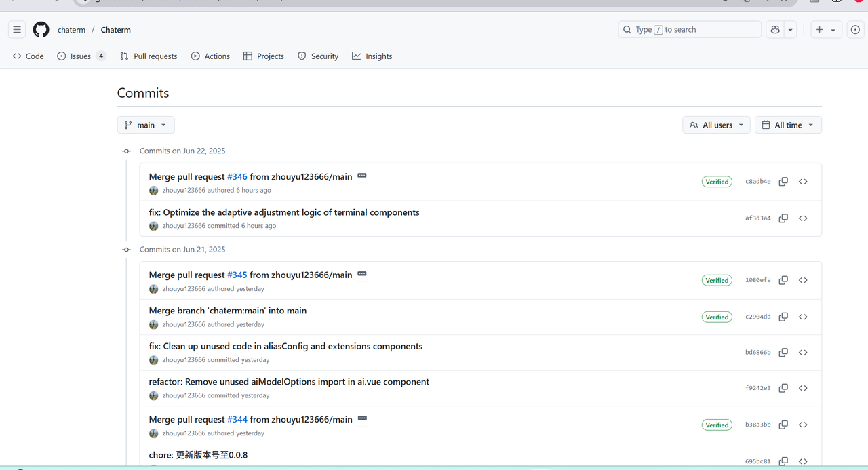Click the search input field
The width and height of the screenshot is (868, 470).
(690, 30)
